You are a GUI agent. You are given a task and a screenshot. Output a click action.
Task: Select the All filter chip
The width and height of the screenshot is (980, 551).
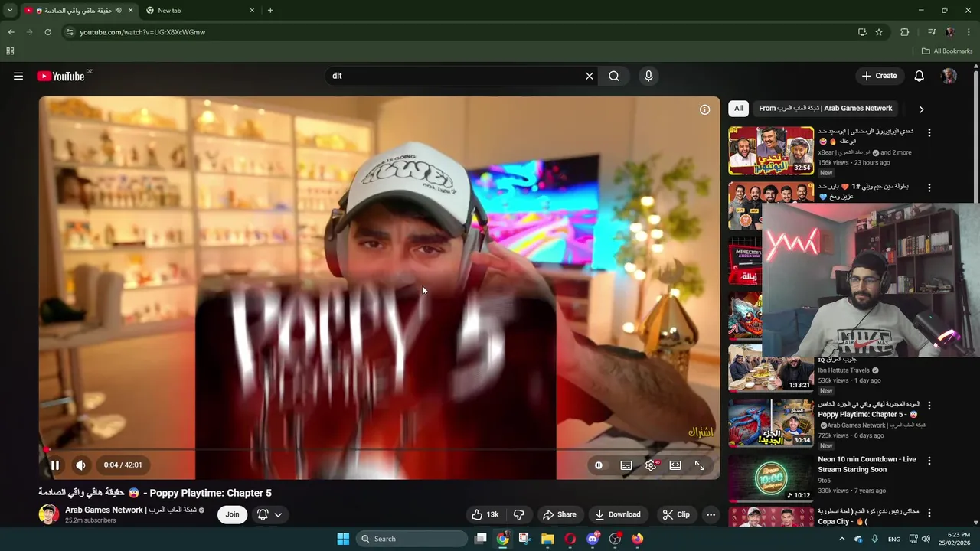[738, 109]
